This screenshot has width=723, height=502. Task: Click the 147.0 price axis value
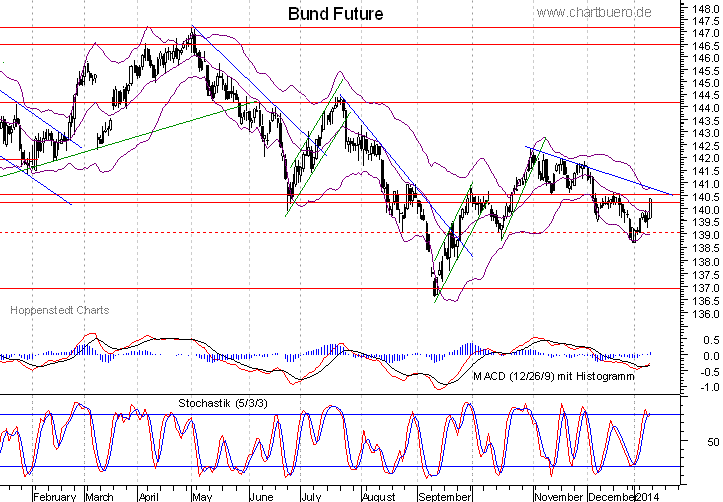(x=705, y=33)
